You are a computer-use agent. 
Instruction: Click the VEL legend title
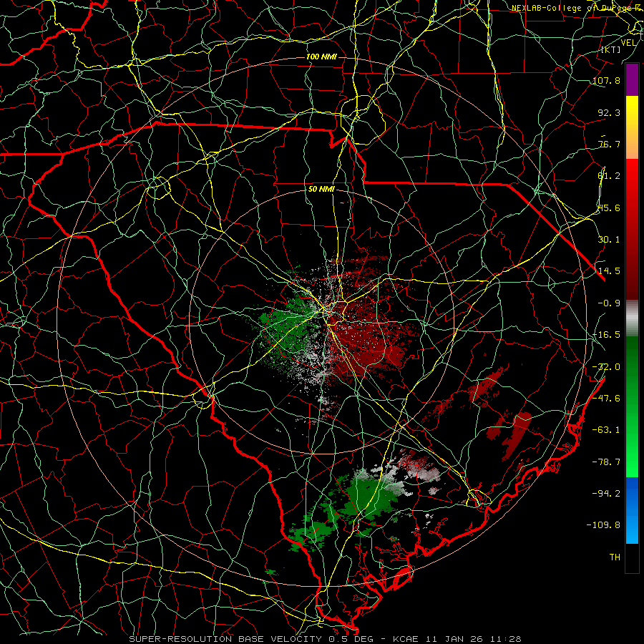(x=628, y=43)
